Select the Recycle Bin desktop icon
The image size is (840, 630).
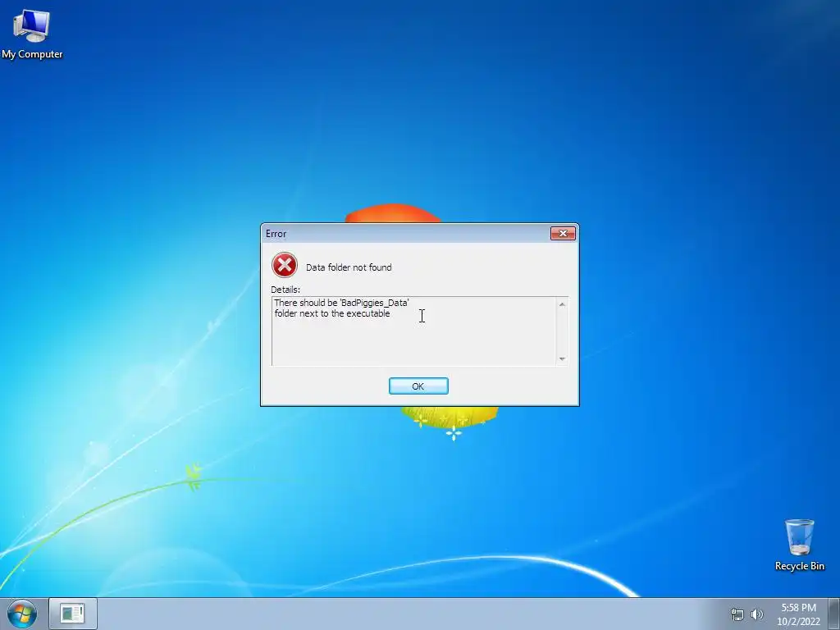point(799,545)
